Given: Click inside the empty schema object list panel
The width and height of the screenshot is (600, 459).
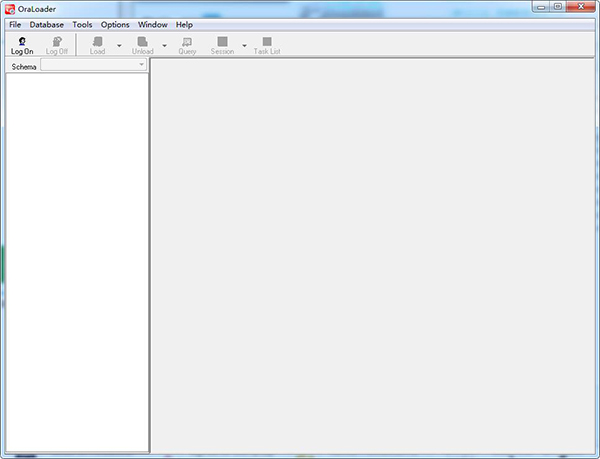Looking at the screenshot, I should (77, 260).
